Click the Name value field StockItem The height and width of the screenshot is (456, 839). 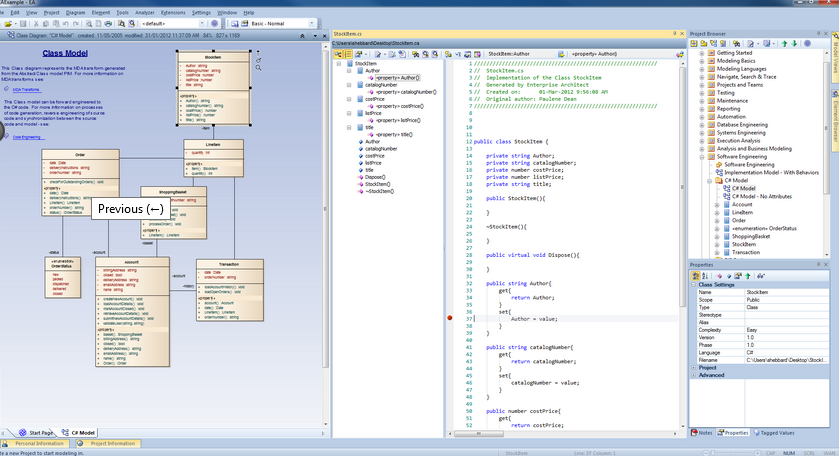coord(787,292)
